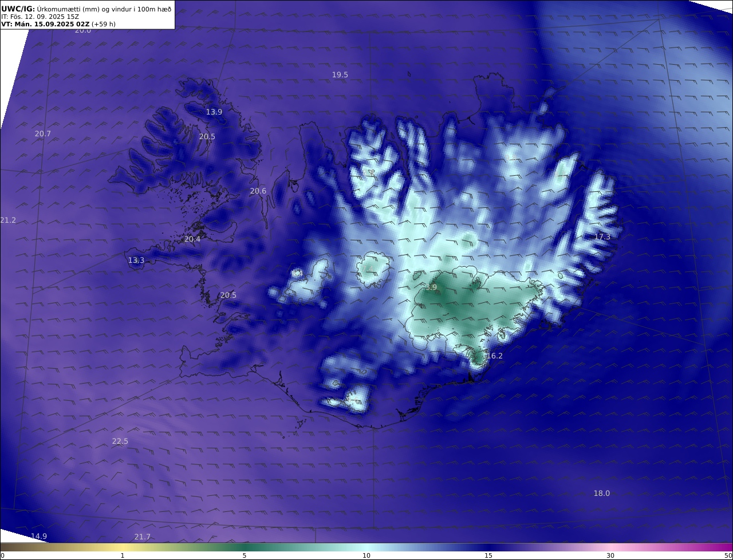Image resolution: width=733 pixels, height=560 pixels.
Task: Click the '14.9' value in the bottom corner
Action: pyautogui.click(x=39, y=537)
